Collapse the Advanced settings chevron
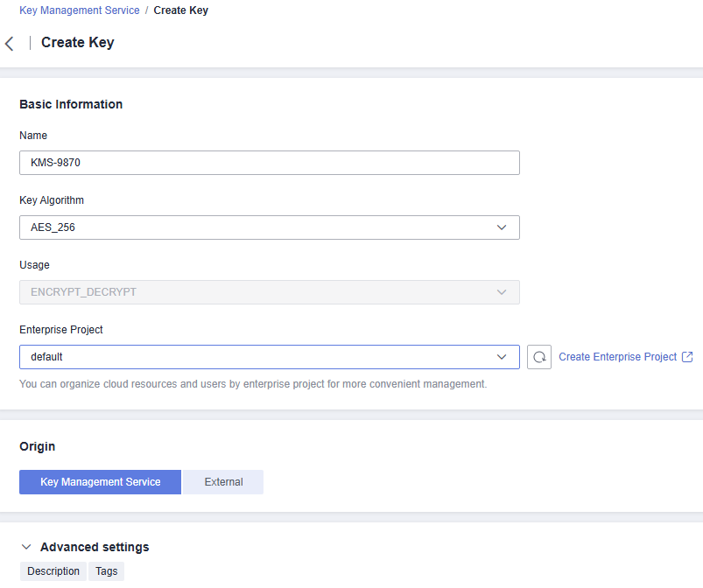The image size is (703, 588). [26, 547]
